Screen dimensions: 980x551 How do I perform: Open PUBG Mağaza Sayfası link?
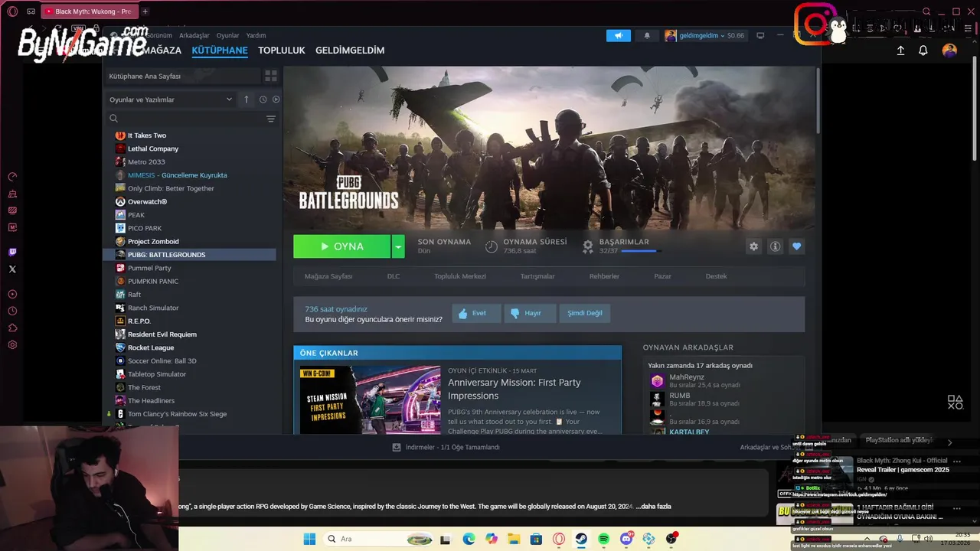point(328,276)
